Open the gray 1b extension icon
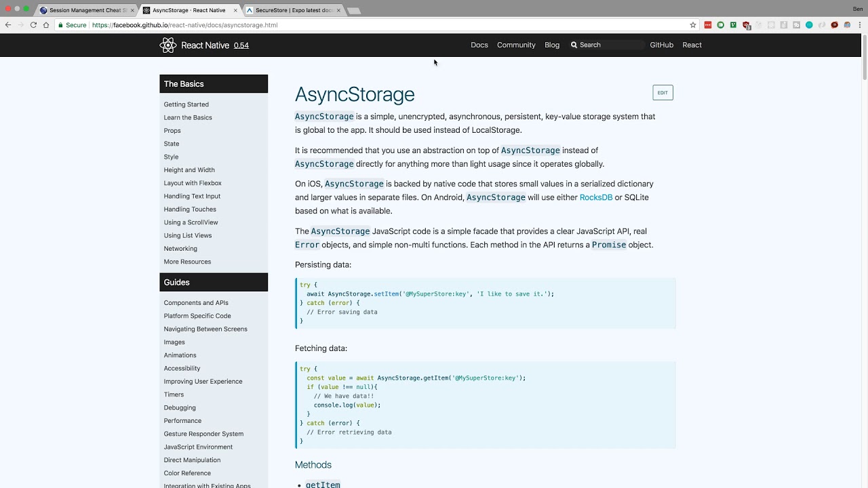Screen dimensions: 868x488 (797, 25)
